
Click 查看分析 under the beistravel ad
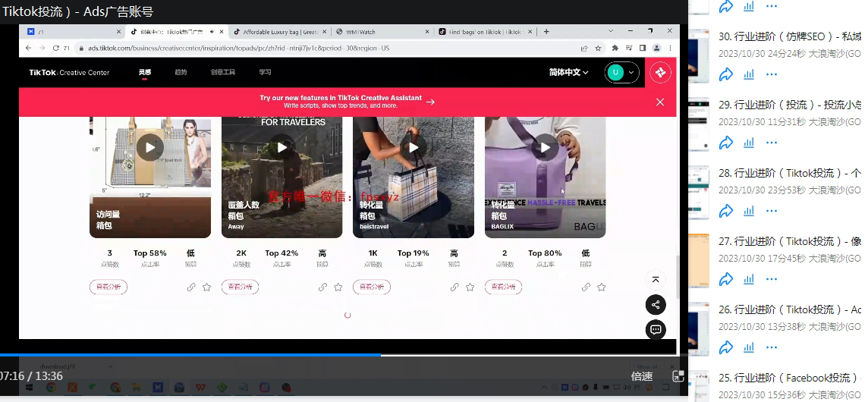(372, 287)
